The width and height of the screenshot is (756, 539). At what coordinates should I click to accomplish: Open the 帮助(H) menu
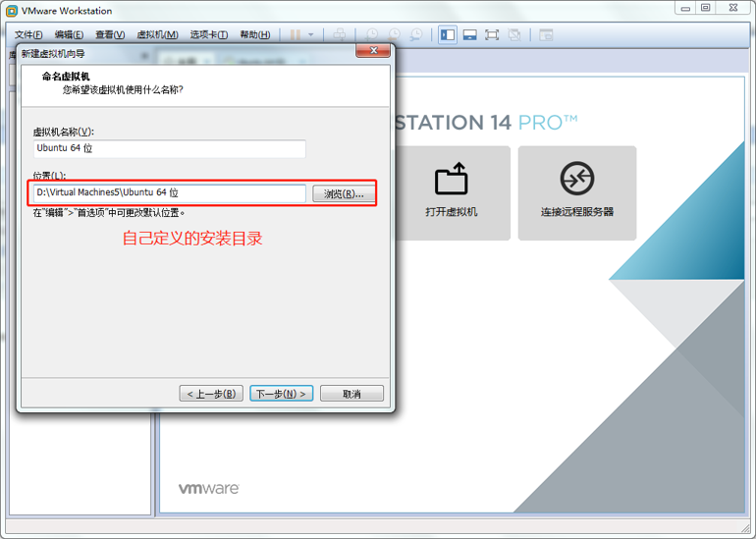coord(255,34)
